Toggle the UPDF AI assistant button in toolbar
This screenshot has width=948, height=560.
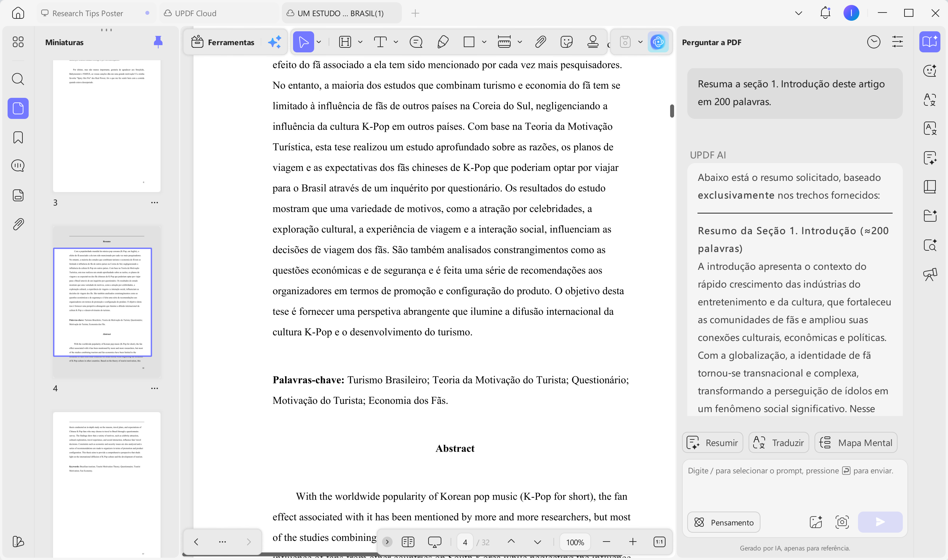tap(658, 42)
